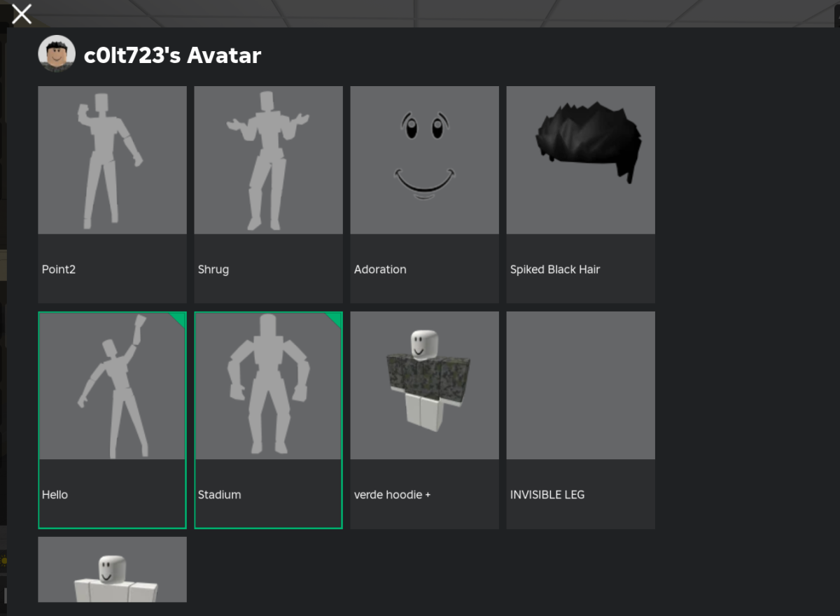Viewport: 840px width, 616px height.
Task: Close the avatar panel with X
Action: click(x=22, y=13)
